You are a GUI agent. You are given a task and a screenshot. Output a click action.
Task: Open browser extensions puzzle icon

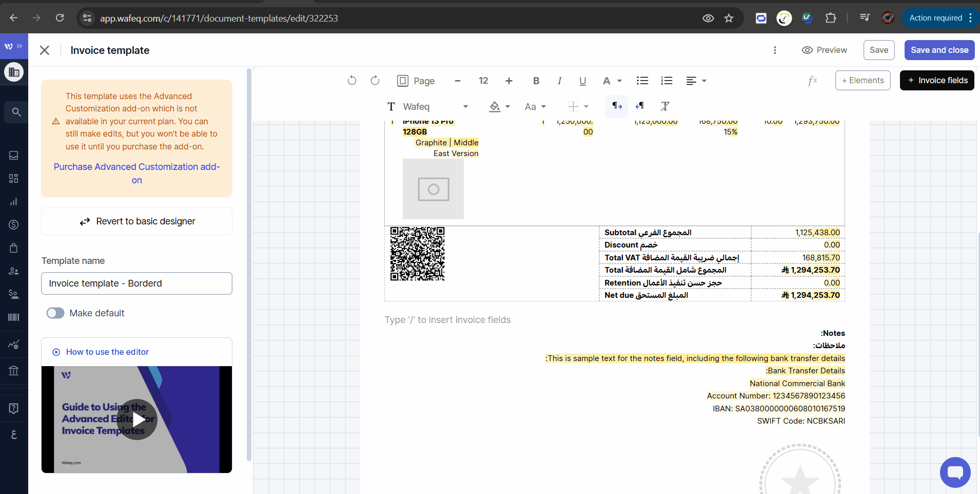click(x=831, y=18)
